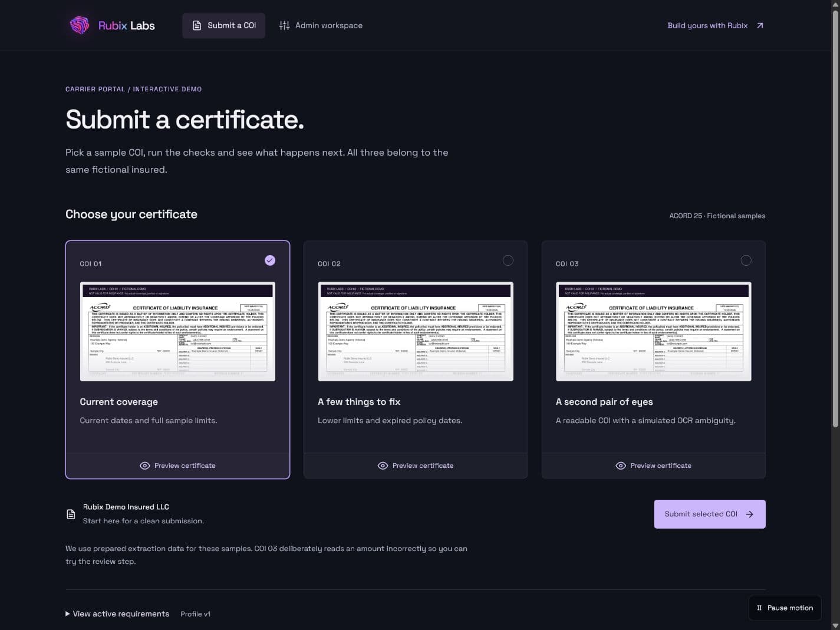Switch to the Admin workspace tab

click(x=321, y=25)
